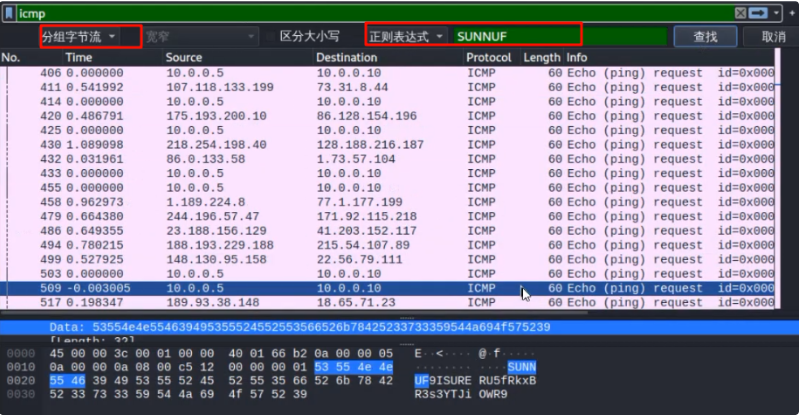Sort by the Protocol column header
This screenshot has height=417, width=799.
pyautogui.click(x=492, y=58)
